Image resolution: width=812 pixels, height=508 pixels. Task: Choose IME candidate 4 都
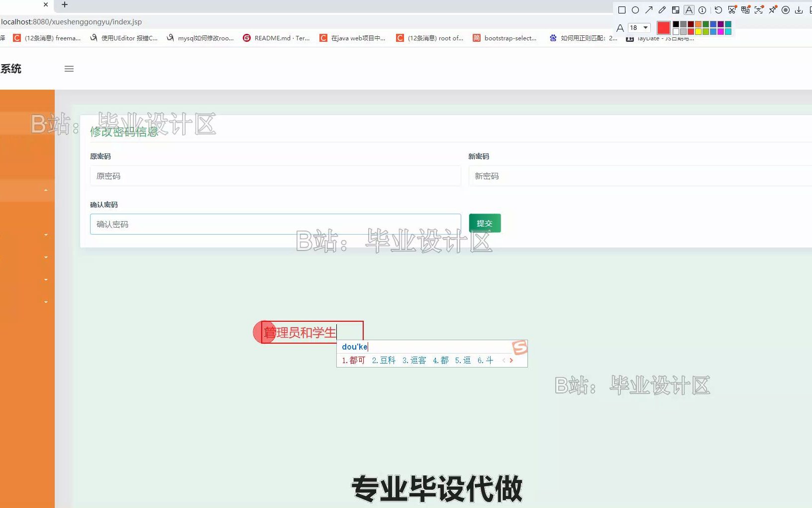point(441,360)
